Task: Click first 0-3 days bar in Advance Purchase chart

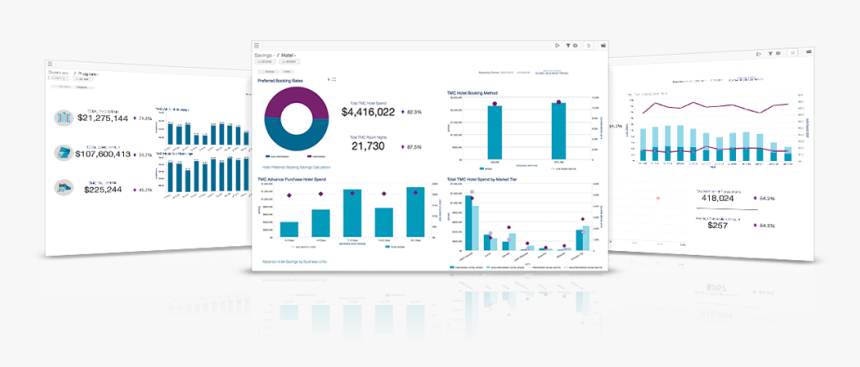Action: 288,229
